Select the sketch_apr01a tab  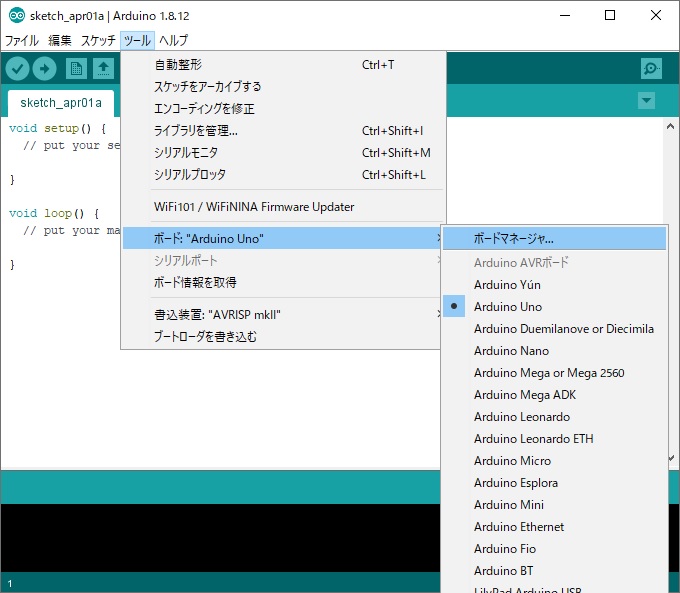click(61, 103)
